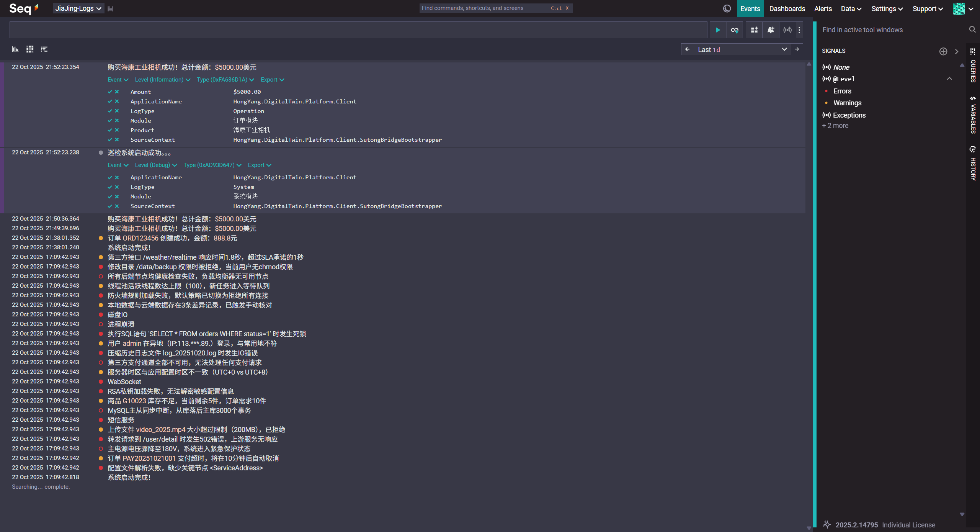Click the add alert bell icon
980x532 pixels.
[771, 30]
